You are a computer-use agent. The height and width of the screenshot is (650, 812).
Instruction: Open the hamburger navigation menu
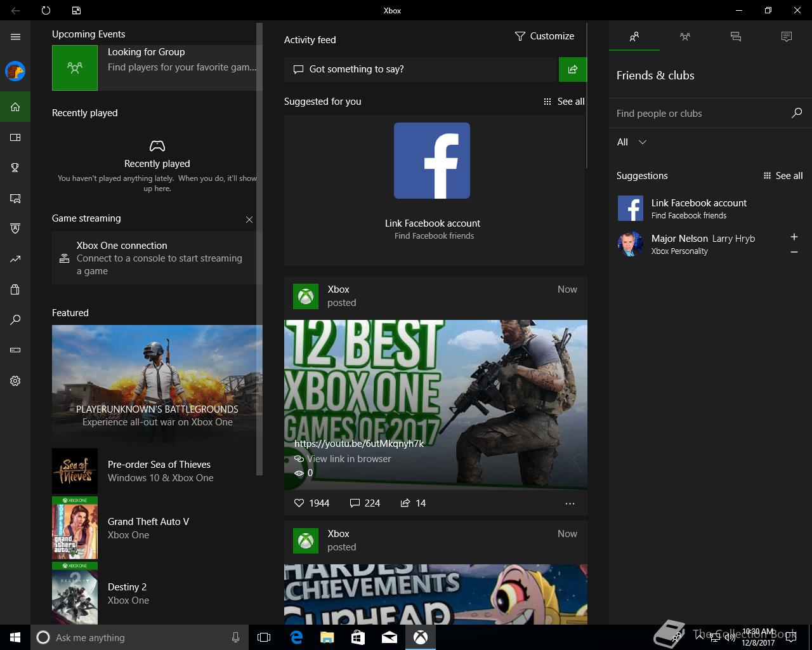point(15,37)
